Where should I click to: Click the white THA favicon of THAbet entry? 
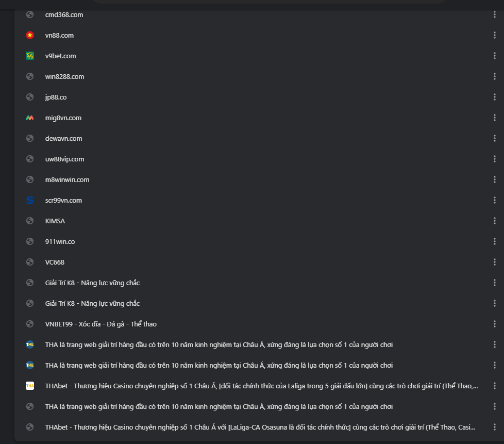click(x=30, y=386)
